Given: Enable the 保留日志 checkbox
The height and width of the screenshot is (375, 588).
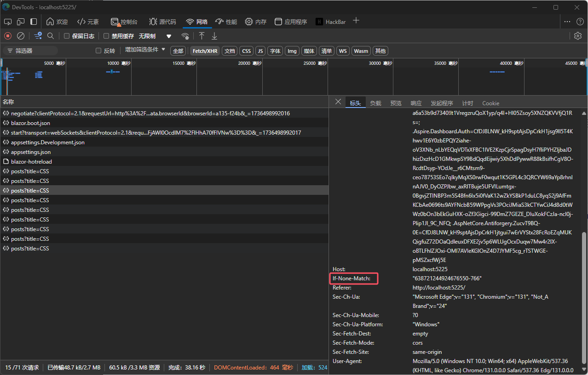Looking at the screenshot, I should pyautogui.click(x=67, y=36).
